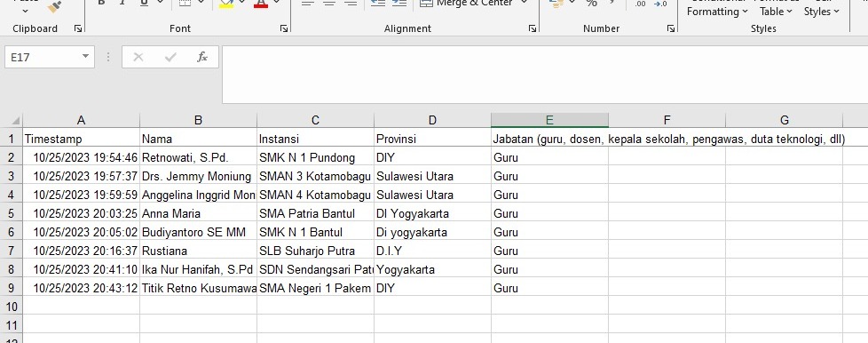Select the Instansi header cell

[x=315, y=139]
